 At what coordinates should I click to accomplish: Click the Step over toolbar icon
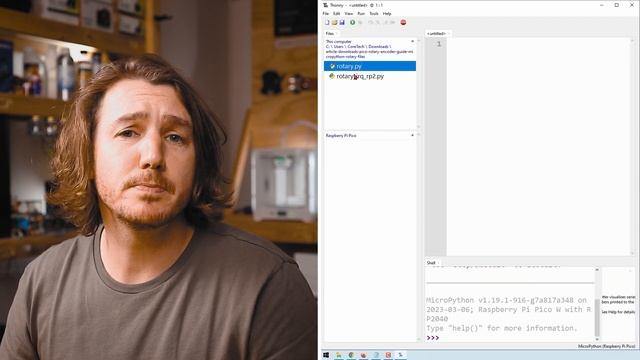point(371,22)
